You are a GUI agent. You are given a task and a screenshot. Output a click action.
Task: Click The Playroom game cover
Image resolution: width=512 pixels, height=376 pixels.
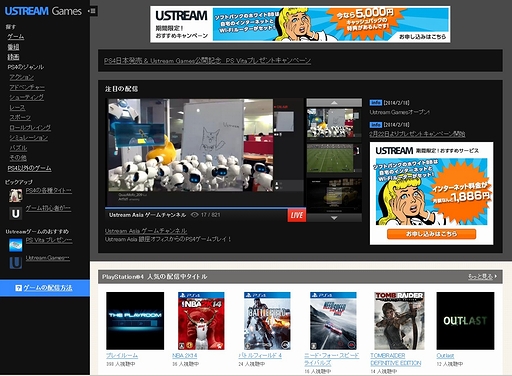pos(135,321)
